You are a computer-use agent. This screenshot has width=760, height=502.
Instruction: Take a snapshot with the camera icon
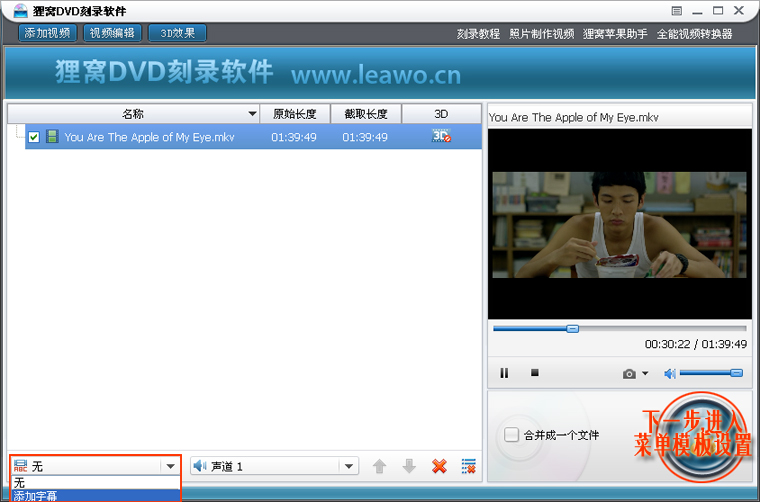coord(629,374)
